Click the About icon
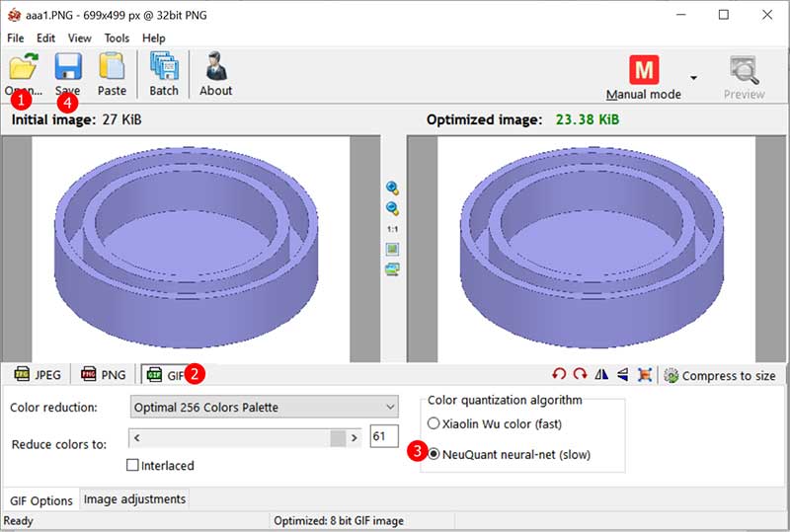 [215, 68]
